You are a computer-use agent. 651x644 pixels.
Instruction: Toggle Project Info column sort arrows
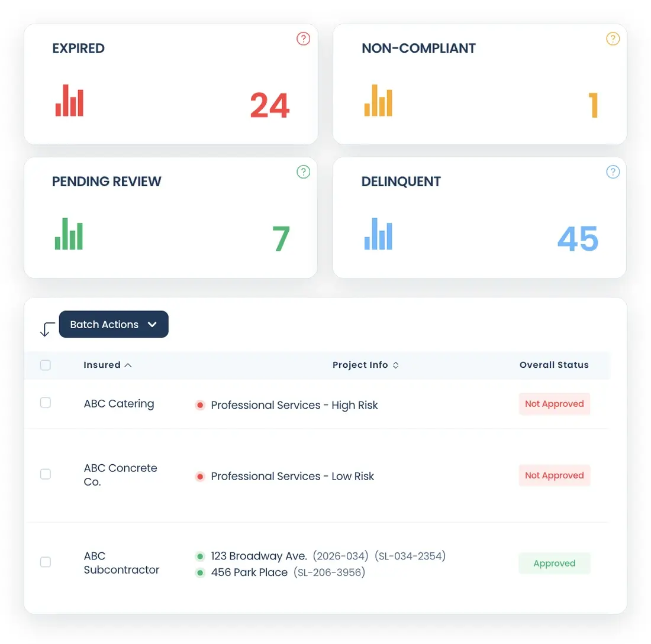point(396,365)
